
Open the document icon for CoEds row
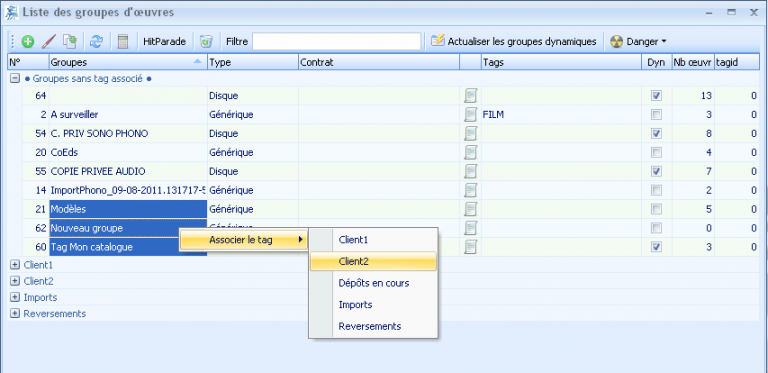470,152
